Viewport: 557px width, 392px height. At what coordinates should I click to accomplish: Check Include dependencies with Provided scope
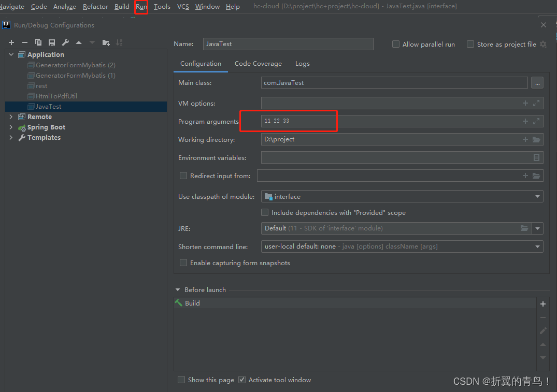click(x=265, y=212)
